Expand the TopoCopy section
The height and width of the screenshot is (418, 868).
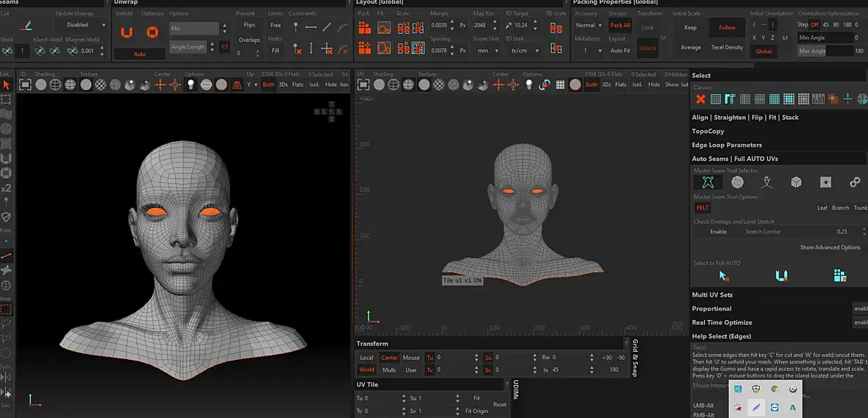(x=708, y=131)
